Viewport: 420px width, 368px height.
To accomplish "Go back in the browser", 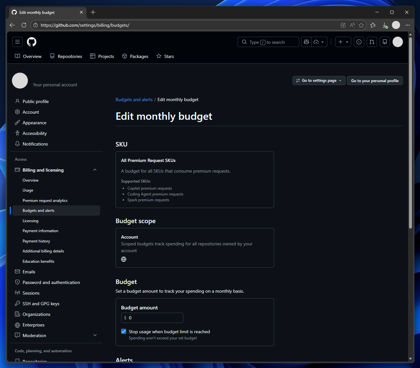I will 12,25.
